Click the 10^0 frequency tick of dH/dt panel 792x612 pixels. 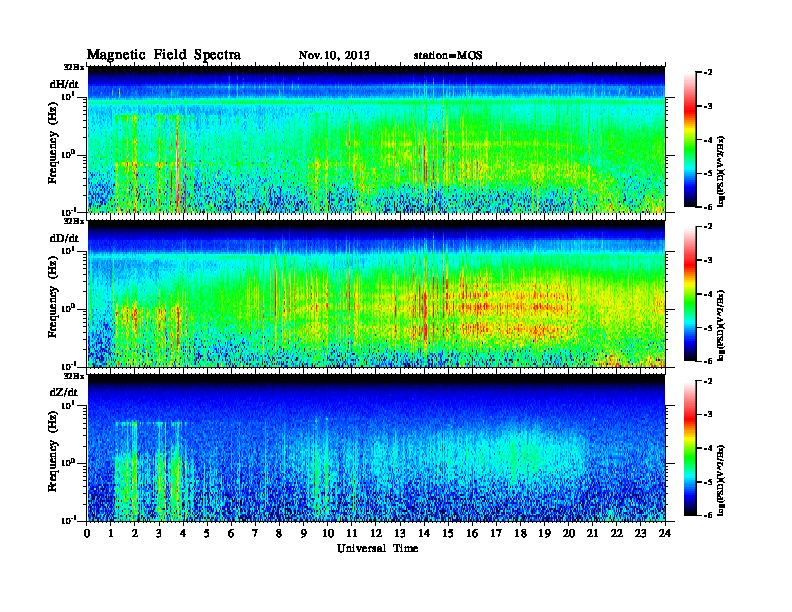68,154
